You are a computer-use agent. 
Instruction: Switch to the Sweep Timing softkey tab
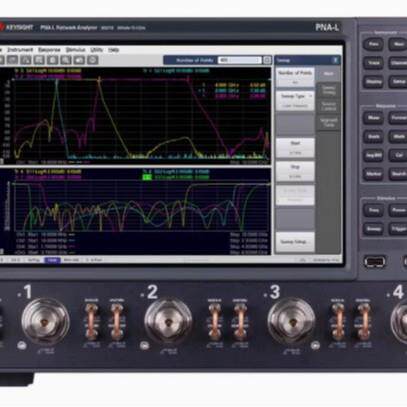pyautogui.click(x=328, y=90)
